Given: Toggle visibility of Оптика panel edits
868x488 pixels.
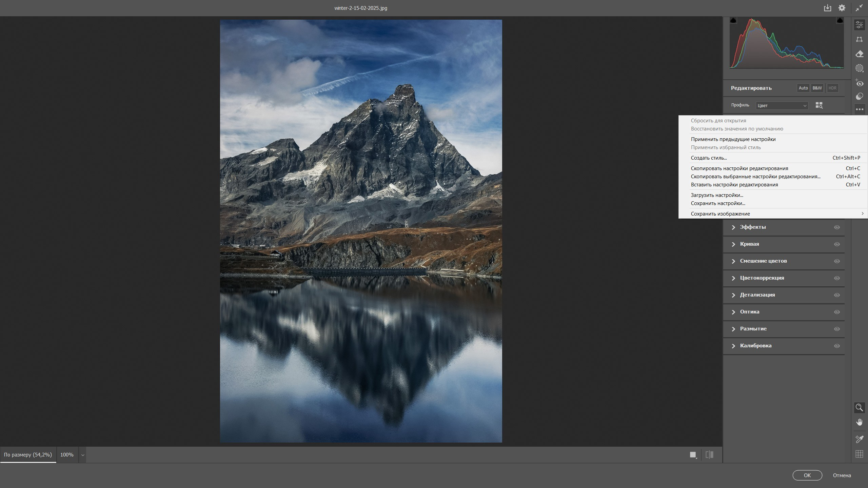Looking at the screenshot, I should (x=837, y=312).
